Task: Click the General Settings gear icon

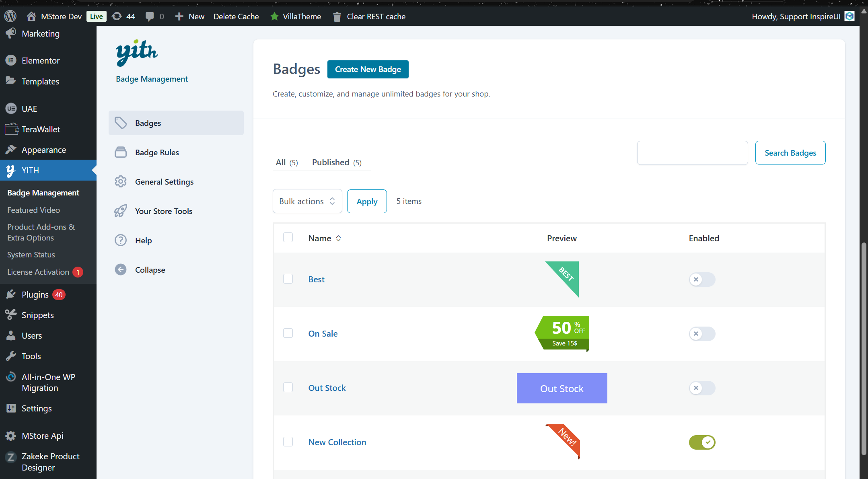Action: tap(121, 181)
